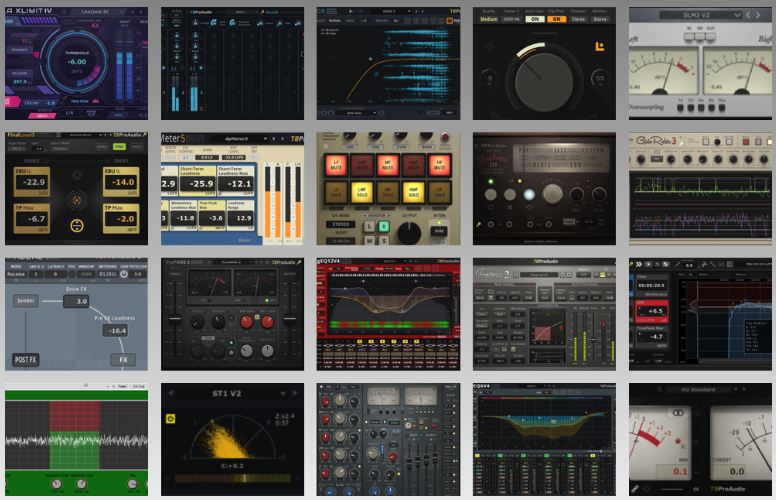
Task: Click the red square button in GainRider 3
Action: point(745,142)
